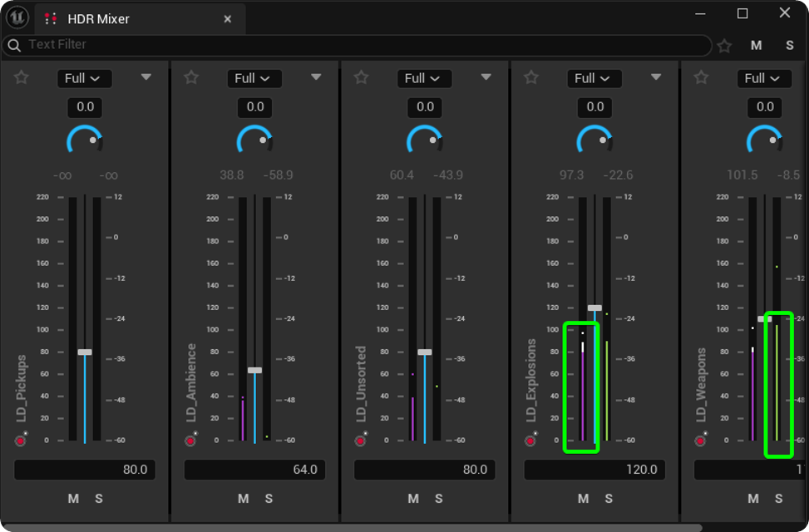The height and width of the screenshot is (532, 809).
Task: Toggle global Mute in the top bar
Action: coord(757,46)
